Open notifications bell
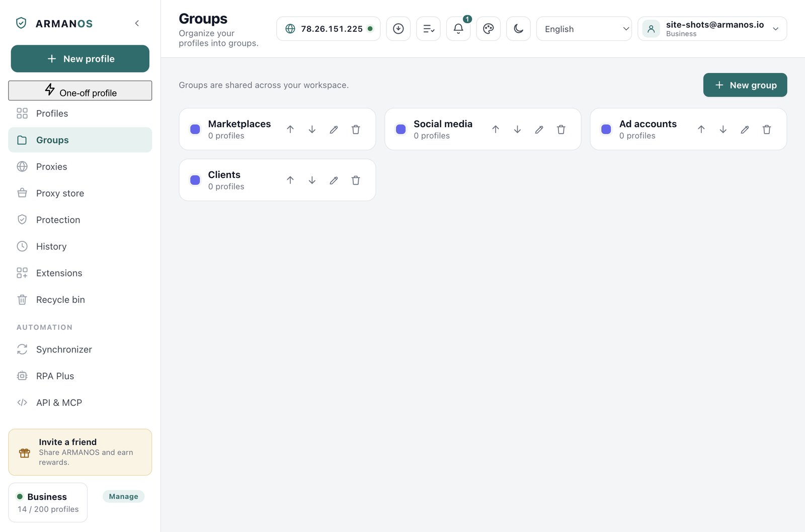 pos(458,29)
